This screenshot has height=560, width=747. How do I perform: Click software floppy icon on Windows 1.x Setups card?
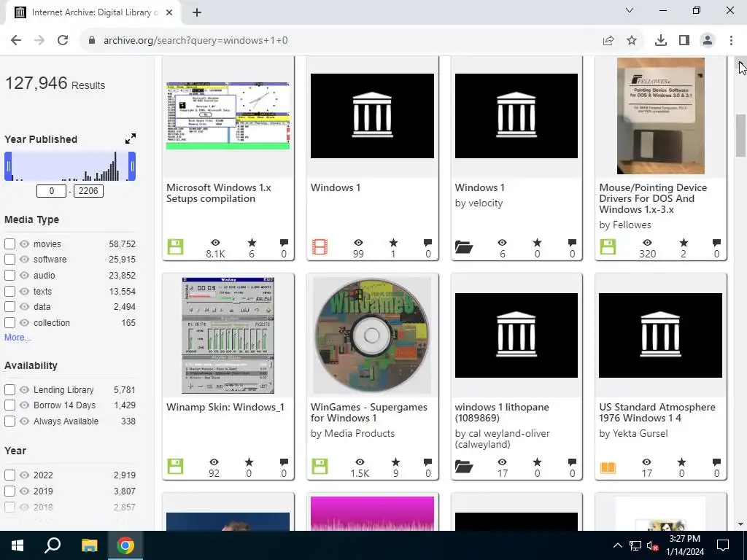tap(175, 247)
